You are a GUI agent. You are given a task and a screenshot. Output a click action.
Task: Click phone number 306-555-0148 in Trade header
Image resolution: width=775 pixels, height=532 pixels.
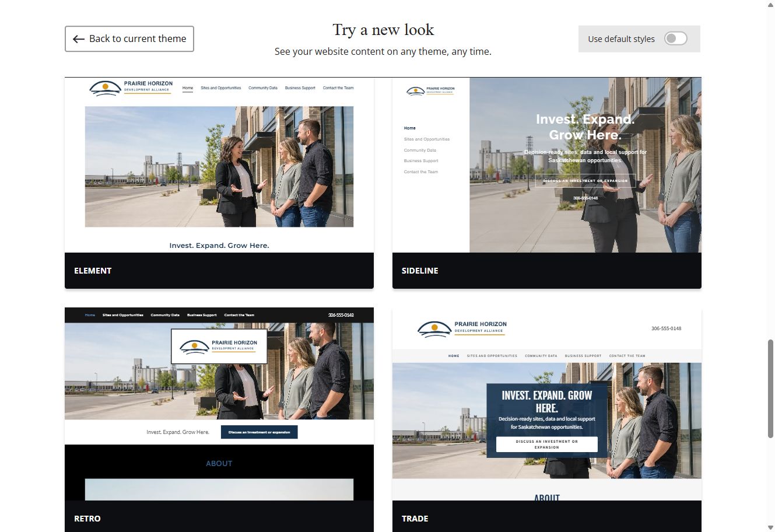666,328
